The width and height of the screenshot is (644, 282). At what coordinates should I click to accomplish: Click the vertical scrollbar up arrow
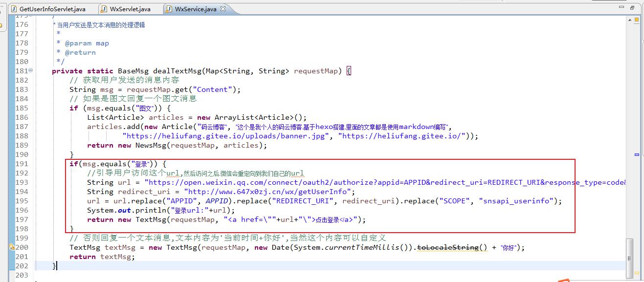click(630, 20)
